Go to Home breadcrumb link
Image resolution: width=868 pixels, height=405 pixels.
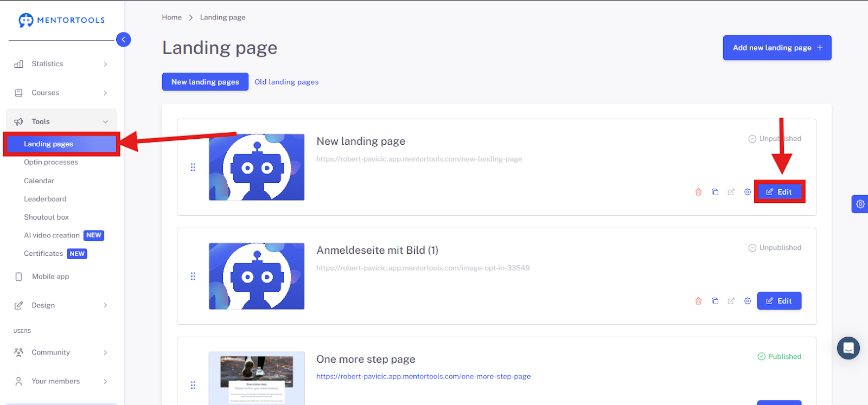(172, 17)
